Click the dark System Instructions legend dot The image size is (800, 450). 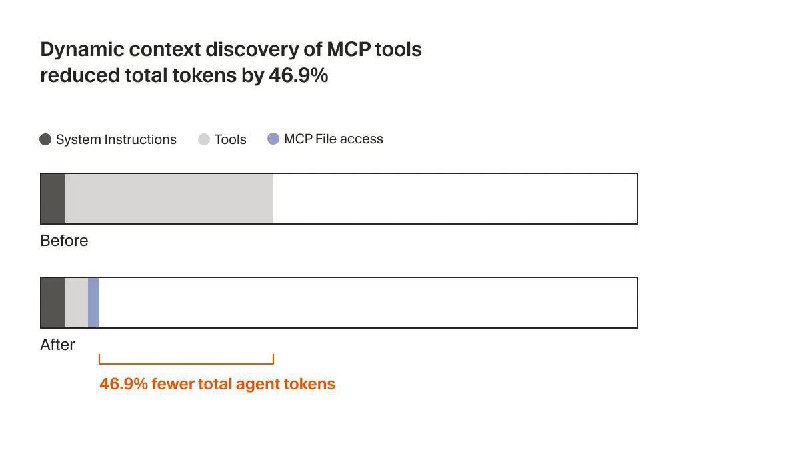45,139
